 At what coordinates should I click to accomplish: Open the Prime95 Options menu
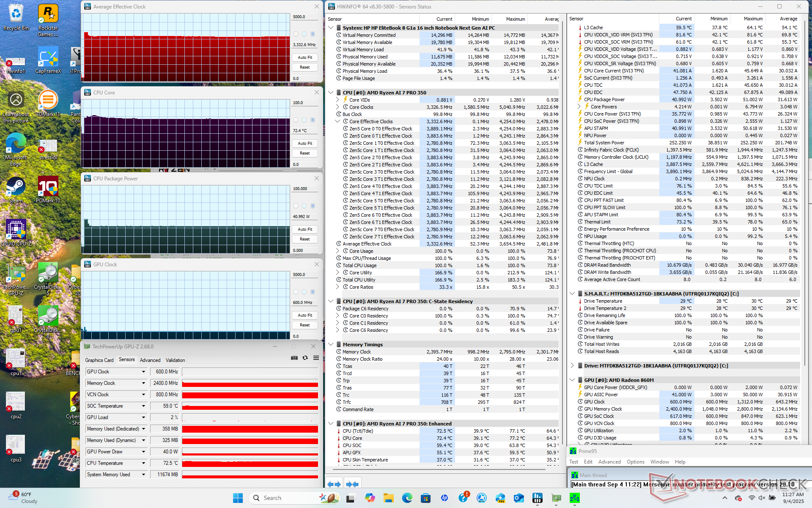635,462
